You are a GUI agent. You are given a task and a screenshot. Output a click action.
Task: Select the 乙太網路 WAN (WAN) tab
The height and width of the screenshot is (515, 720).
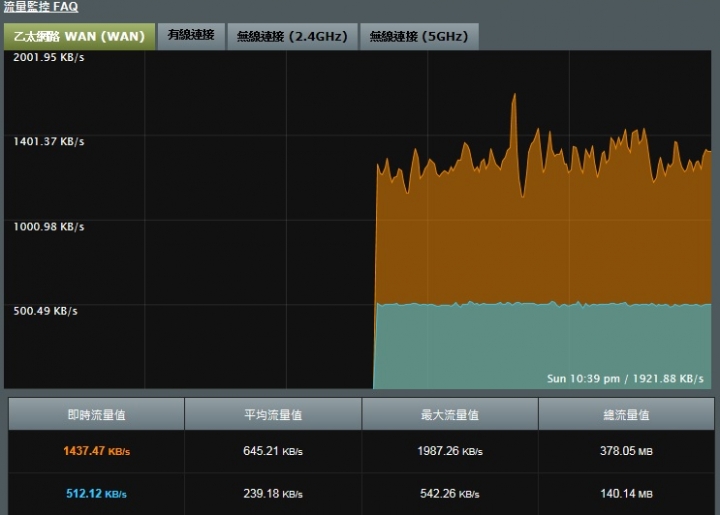point(79,36)
